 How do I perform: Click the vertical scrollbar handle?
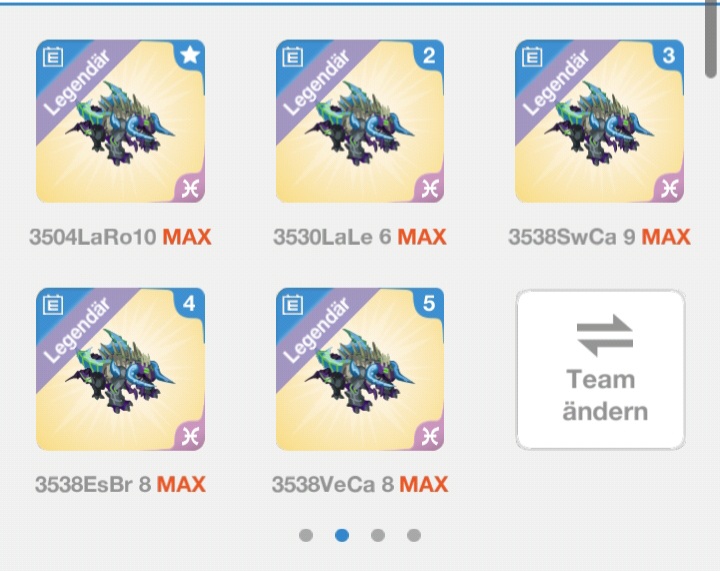click(x=711, y=39)
